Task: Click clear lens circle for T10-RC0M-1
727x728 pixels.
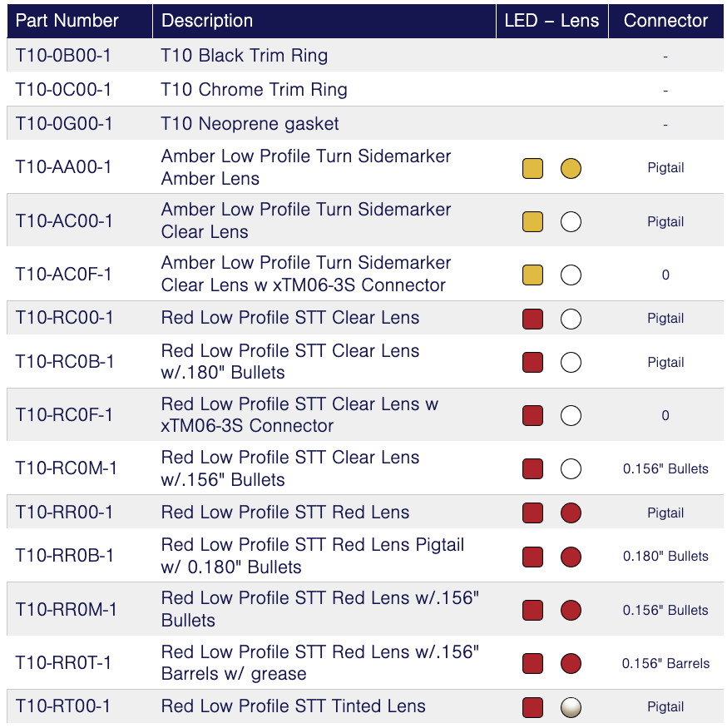Action: click(x=571, y=468)
